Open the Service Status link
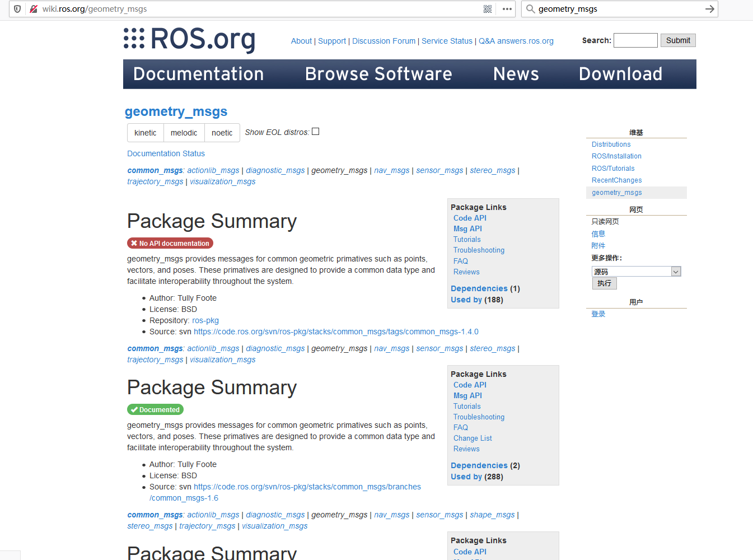This screenshot has height=560, width=753. [x=447, y=41]
